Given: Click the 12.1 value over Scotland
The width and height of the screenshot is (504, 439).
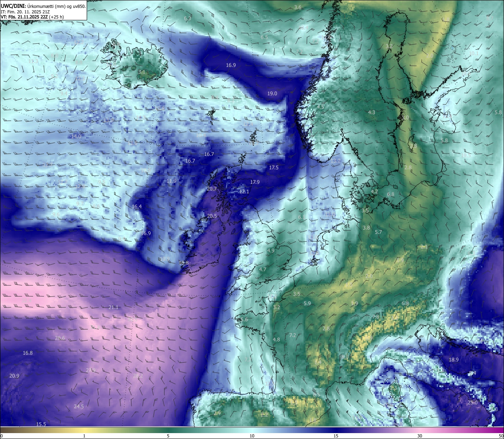Looking at the screenshot, I should click(x=244, y=192).
